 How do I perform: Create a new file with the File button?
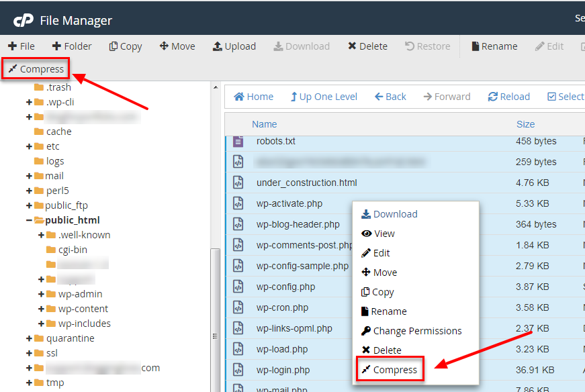tap(21, 46)
